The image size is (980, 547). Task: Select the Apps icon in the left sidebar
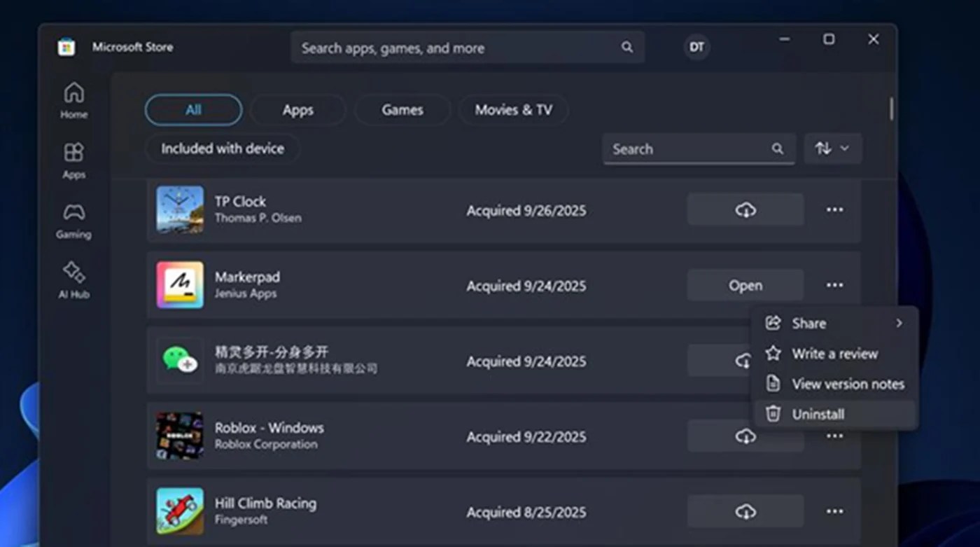(x=73, y=159)
